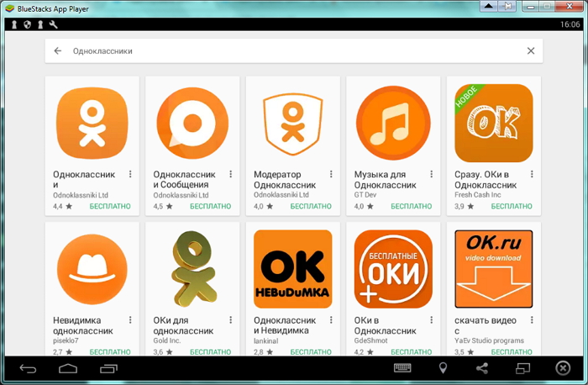Open the location pin settings

pos(443,368)
